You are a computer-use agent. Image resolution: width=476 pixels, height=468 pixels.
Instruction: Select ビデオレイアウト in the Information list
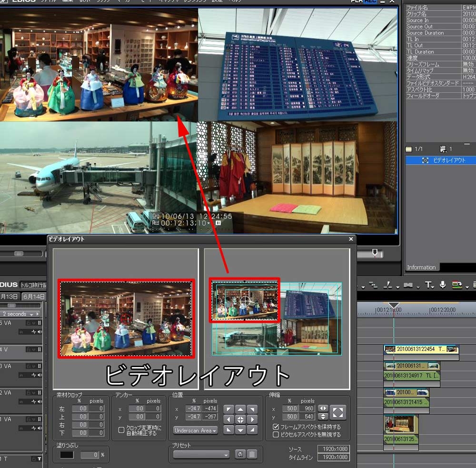(449, 160)
